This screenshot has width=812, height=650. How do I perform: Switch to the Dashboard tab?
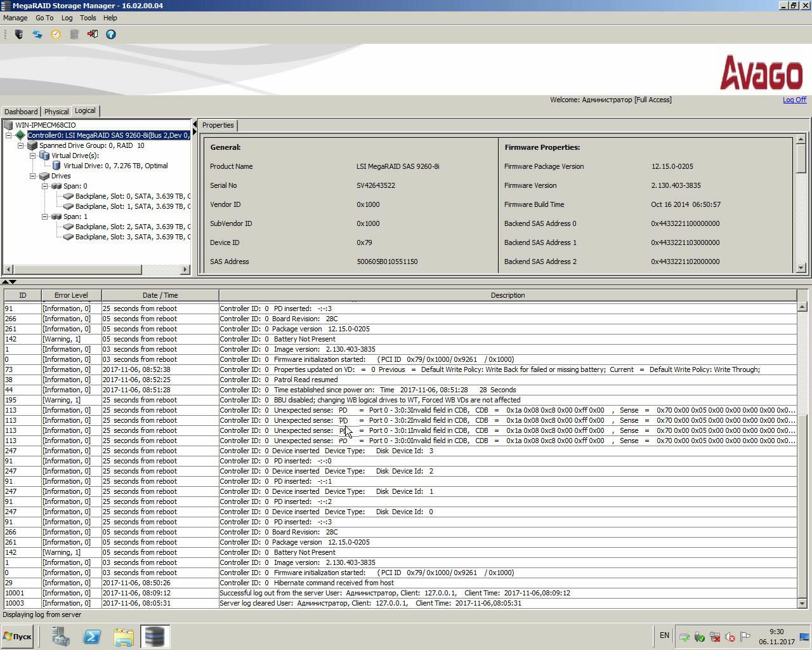pos(21,112)
